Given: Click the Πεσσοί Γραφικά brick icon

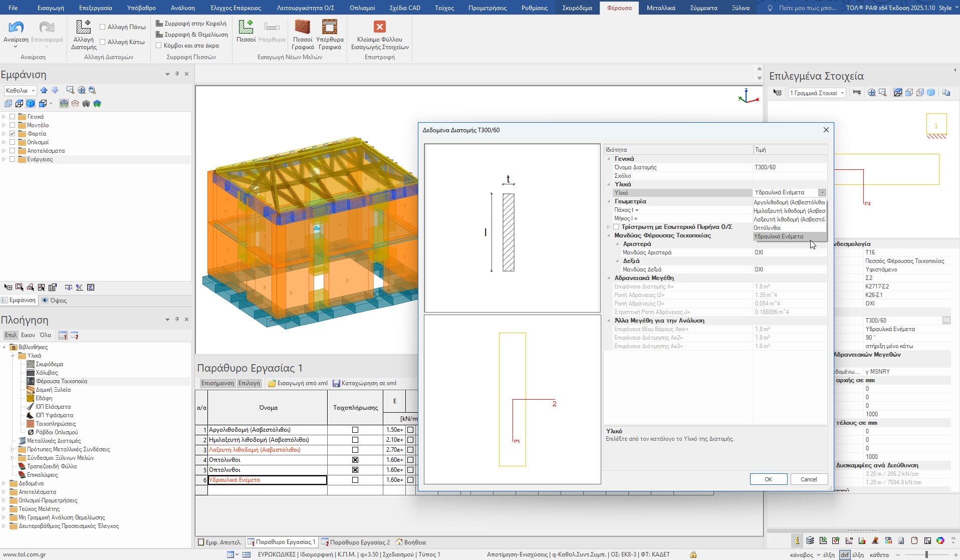Looking at the screenshot, I should 302,28.
